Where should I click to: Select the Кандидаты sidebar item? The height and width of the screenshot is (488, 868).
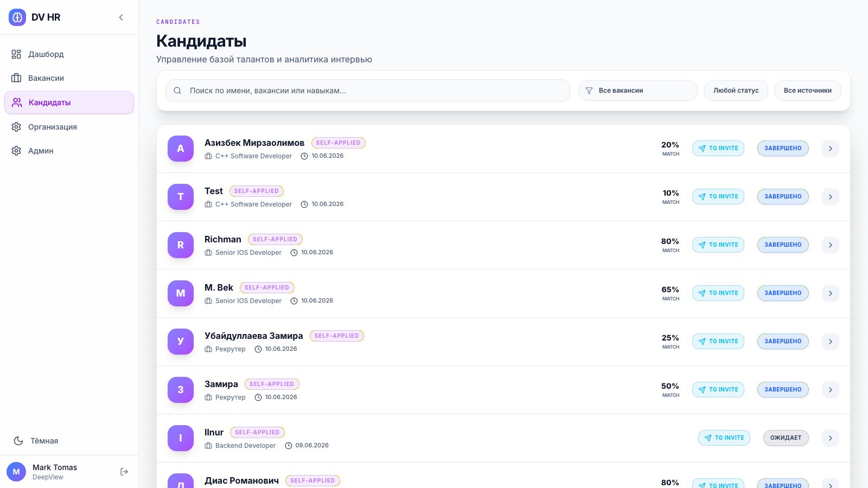pyautogui.click(x=69, y=102)
